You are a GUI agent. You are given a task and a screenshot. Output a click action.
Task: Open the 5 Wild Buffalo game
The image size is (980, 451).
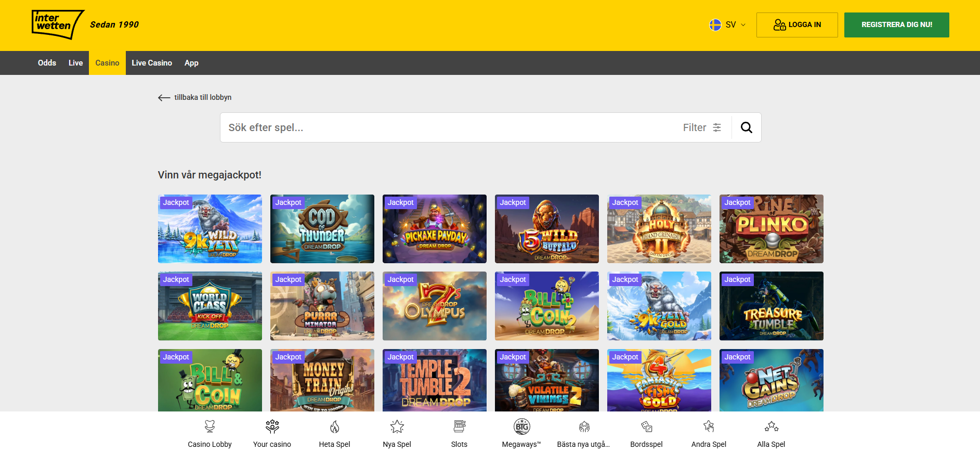tap(547, 229)
